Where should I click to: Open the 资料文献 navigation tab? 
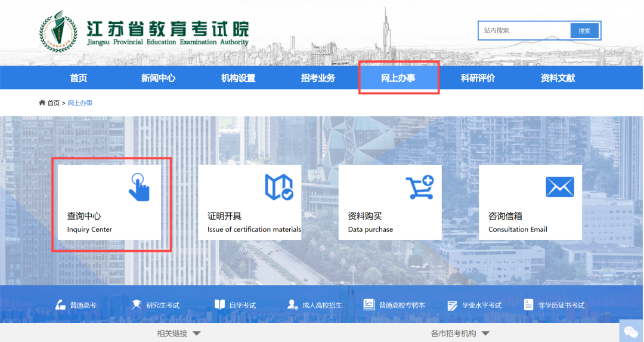coord(558,78)
